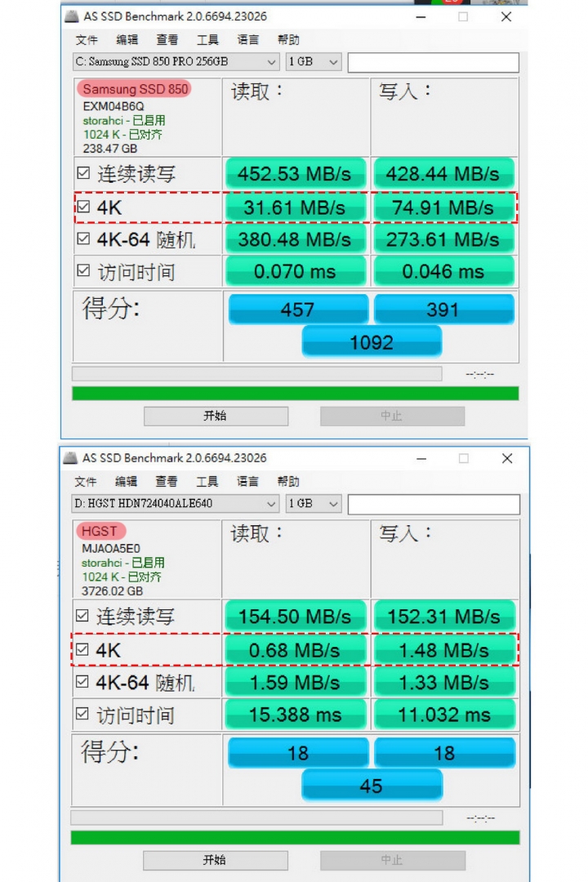This screenshot has width=588, height=882.
Task: Open the 查看 menu in the Samsung window
Action: [167, 39]
